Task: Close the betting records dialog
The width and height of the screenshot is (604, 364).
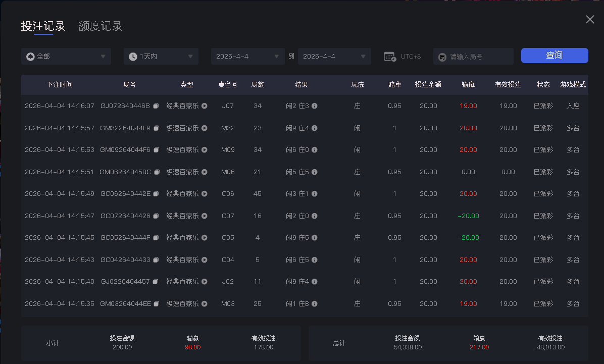Action: (589, 20)
